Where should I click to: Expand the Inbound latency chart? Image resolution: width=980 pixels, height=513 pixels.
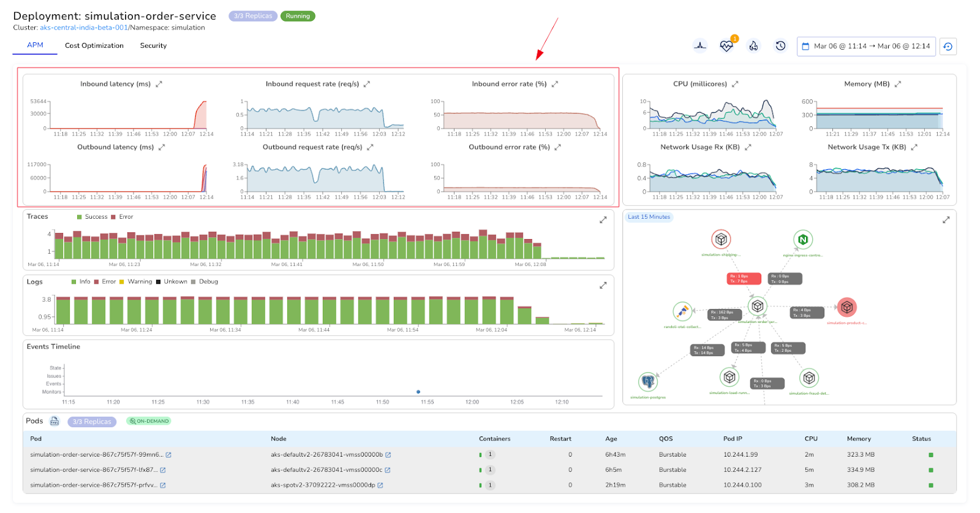(x=159, y=84)
